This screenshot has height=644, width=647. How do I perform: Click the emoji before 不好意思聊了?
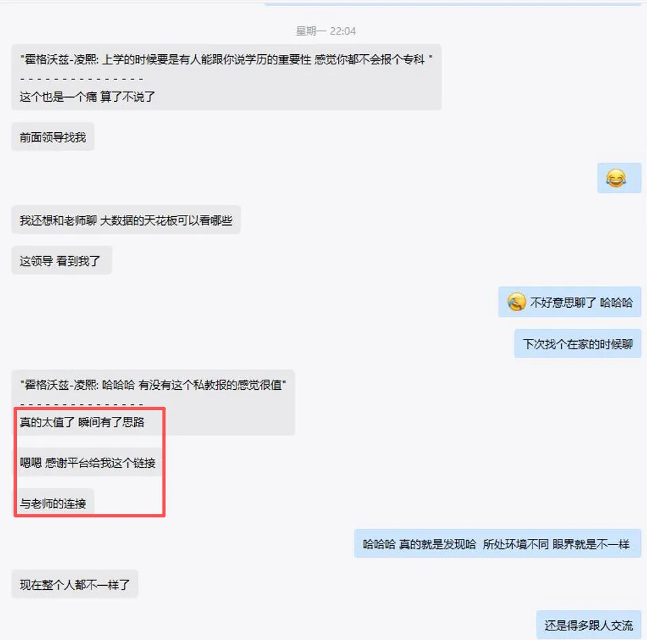tap(516, 302)
